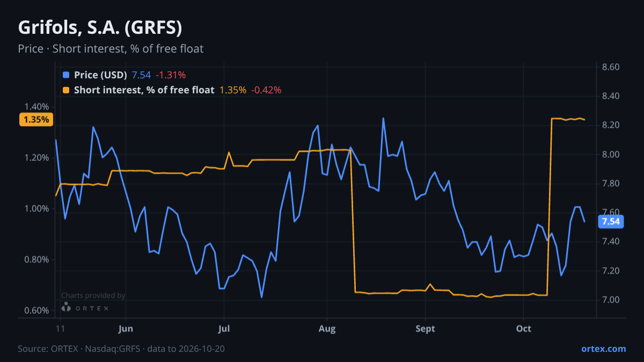
Task: Click the Source: ORTEX footer text
Action: pos(121,349)
